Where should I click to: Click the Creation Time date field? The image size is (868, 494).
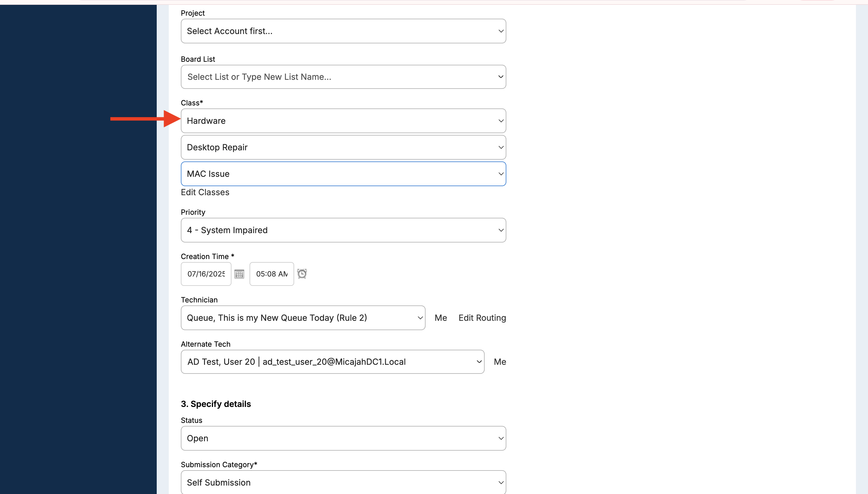(x=206, y=274)
